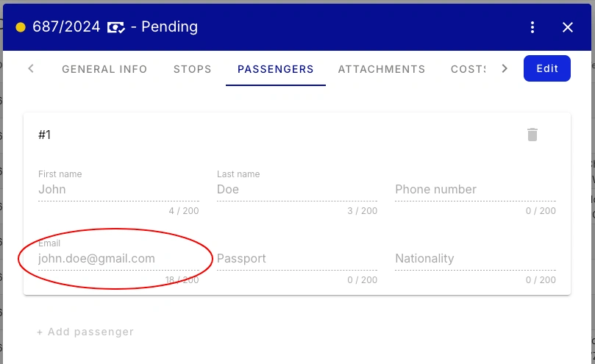Open the Stops tab

(x=193, y=69)
